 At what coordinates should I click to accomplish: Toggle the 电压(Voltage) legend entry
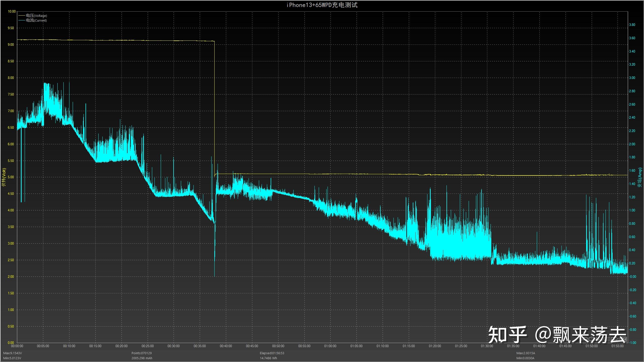[36, 16]
